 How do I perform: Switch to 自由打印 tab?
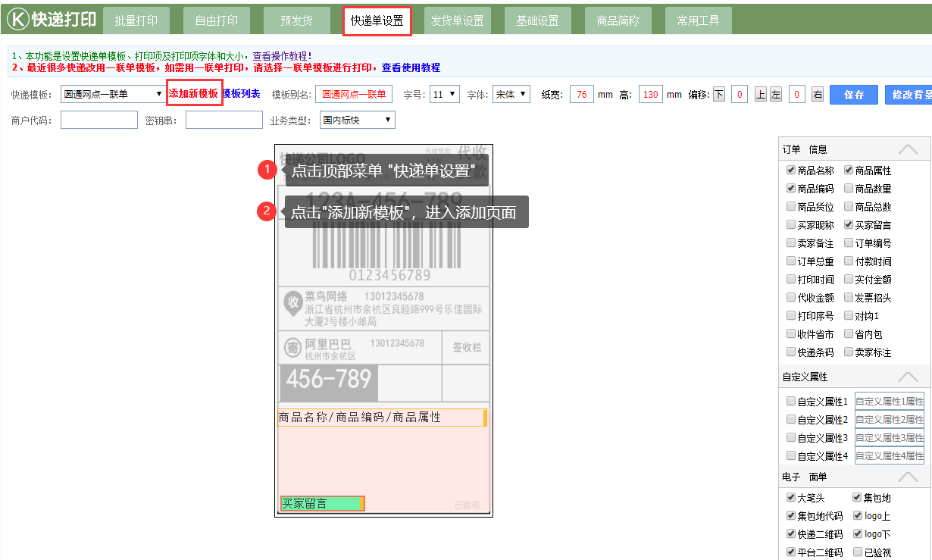tap(217, 20)
